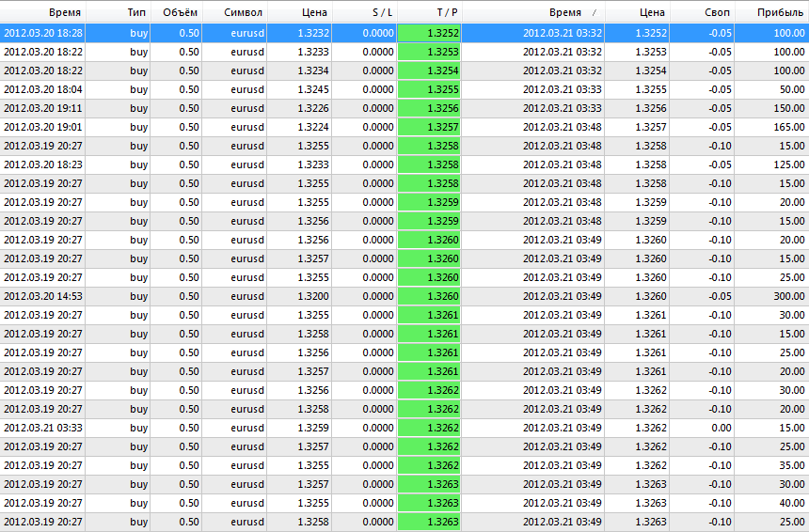
Task: Click swap -0.05 in the row with profit 300.00
Action: 720,296
